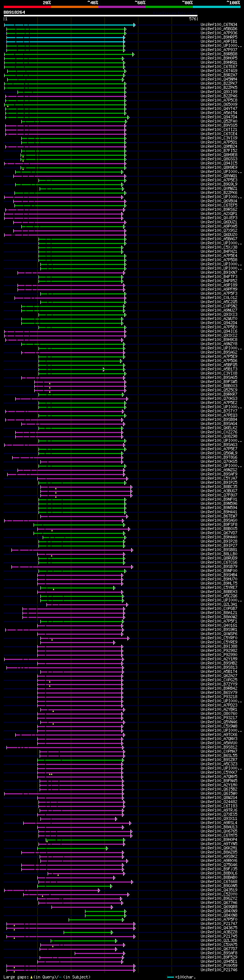
Task: Select UniRef100_A9RSL4 in the hit list
Action: pyautogui.click(x=219, y=823)
